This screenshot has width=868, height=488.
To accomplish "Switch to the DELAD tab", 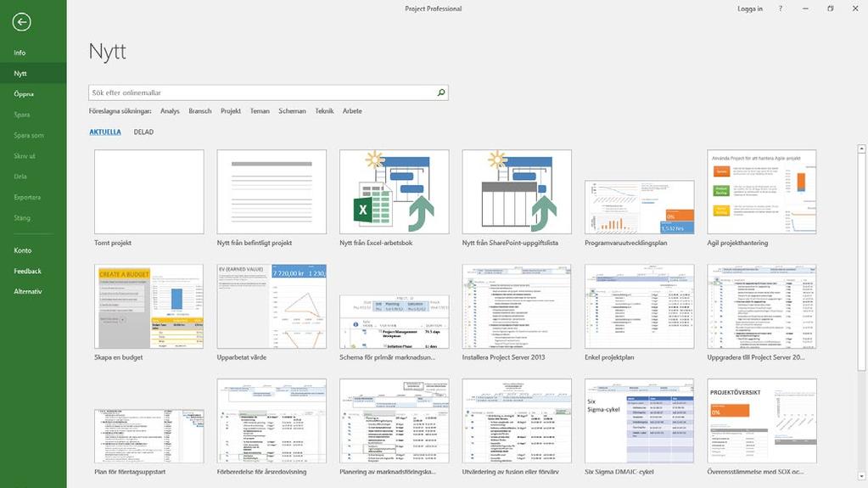I will pyautogui.click(x=143, y=132).
